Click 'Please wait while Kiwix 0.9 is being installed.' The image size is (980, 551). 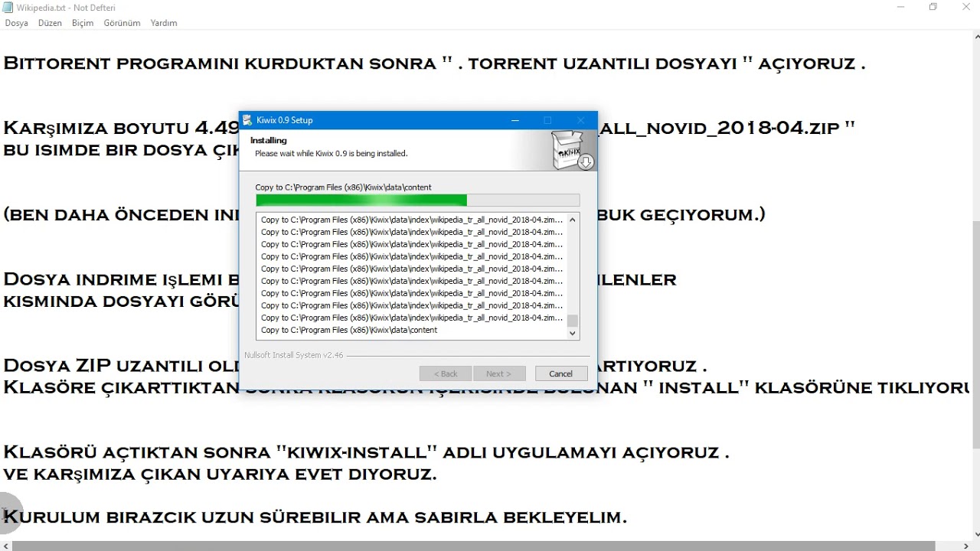point(331,153)
